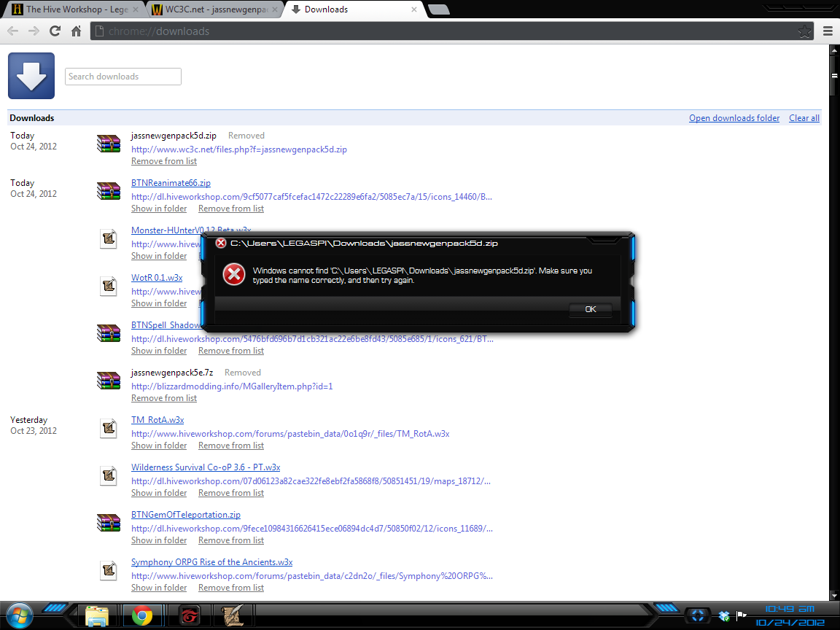Close the WC3C.net tab
This screenshot has height=630, width=840.
pyautogui.click(x=275, y=9)
